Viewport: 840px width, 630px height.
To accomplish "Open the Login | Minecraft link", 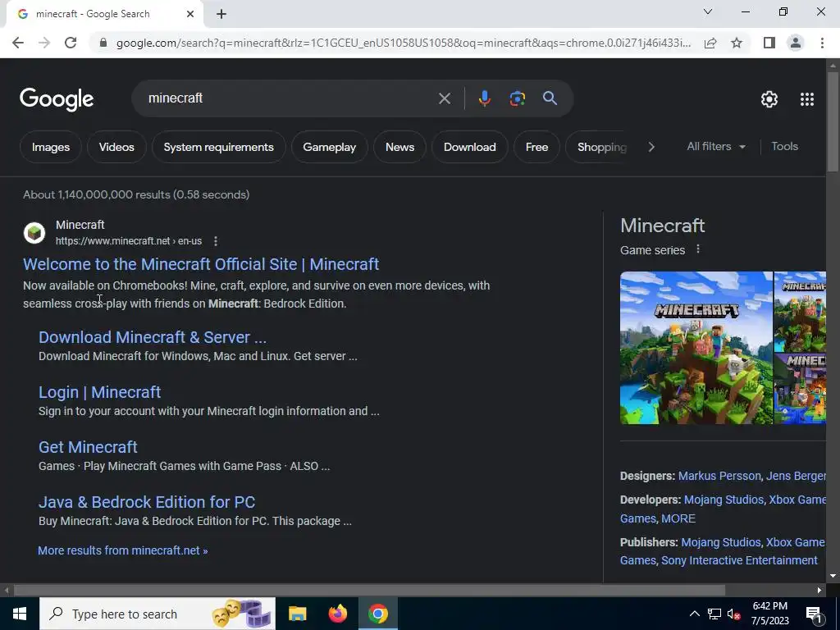I will pyautogui.click(x=99, y=392).
